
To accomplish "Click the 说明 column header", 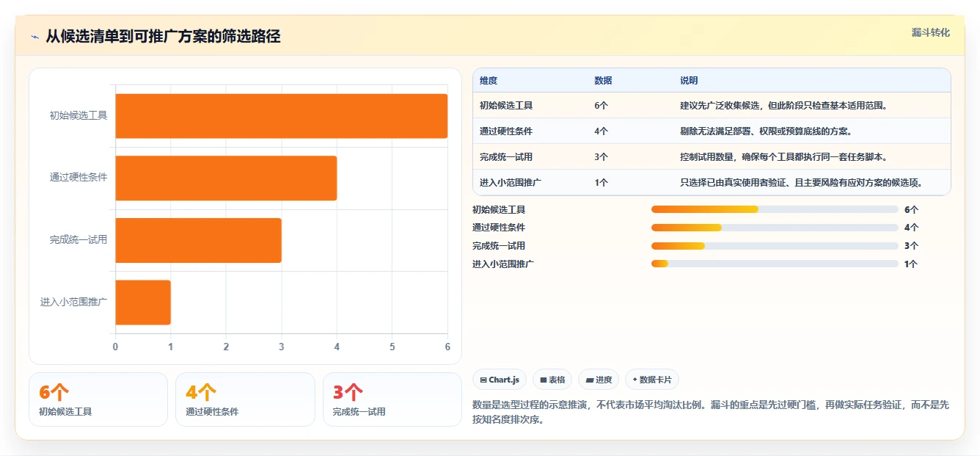I will [x=689, y=81].
